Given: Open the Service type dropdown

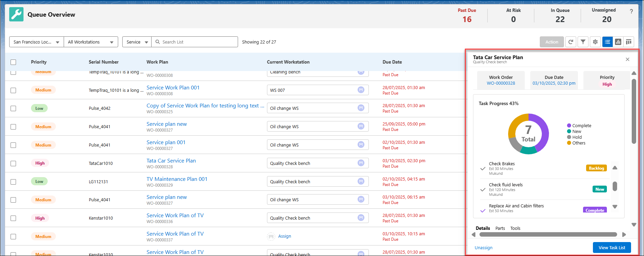Looking at the screenshot, I should (x=137, y=42).
